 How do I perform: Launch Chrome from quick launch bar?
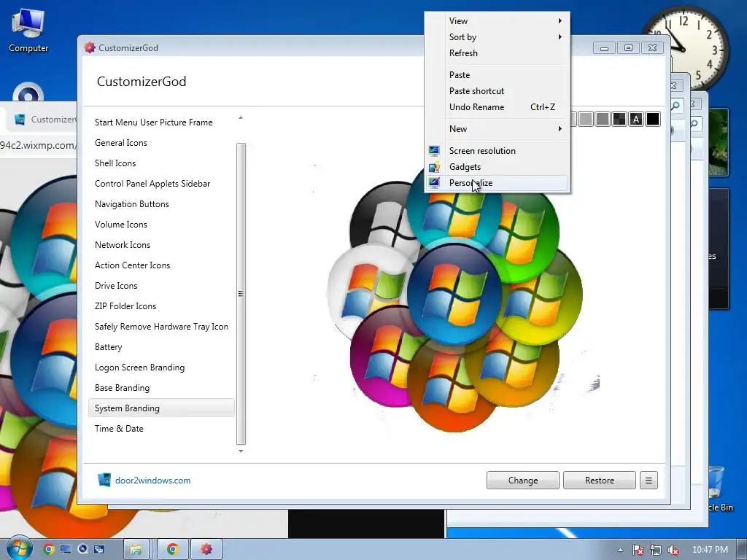point(48,550)
